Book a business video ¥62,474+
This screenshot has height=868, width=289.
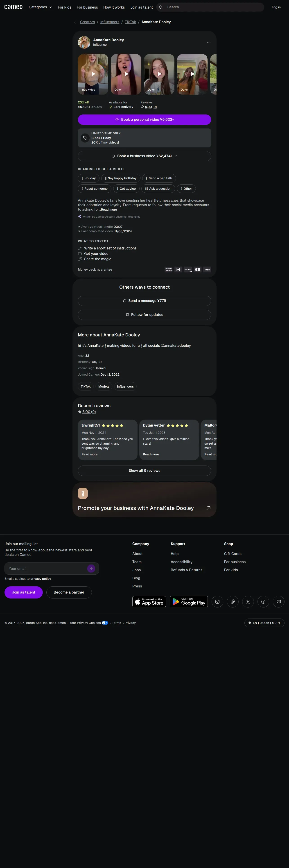[x=144, y=156]
